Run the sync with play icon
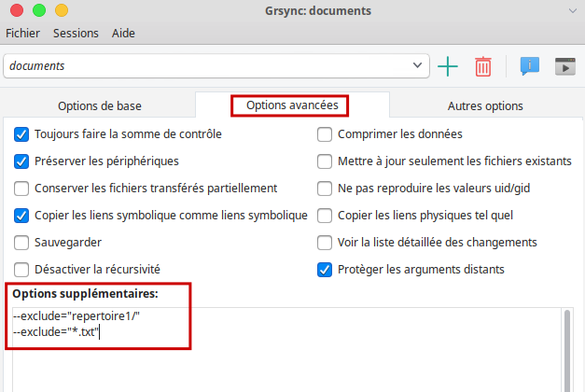This screenshot has width=585, height=392. click(x=565, y=66)
